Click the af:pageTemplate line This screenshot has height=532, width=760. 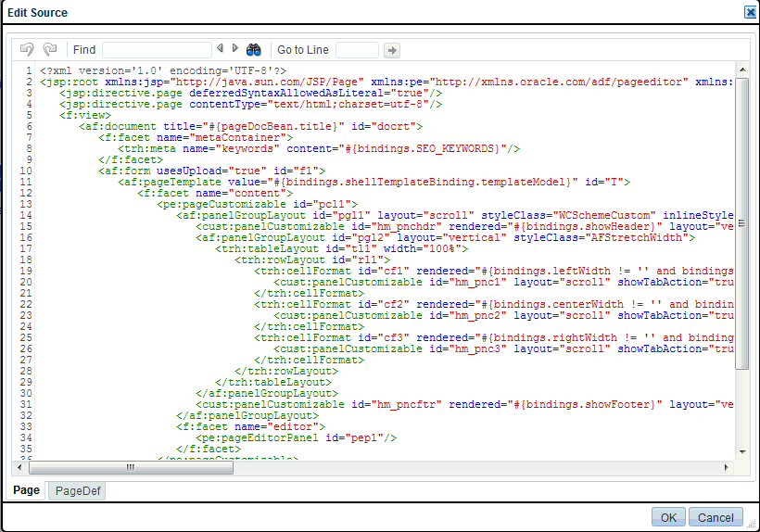click(x=374, y=183)
